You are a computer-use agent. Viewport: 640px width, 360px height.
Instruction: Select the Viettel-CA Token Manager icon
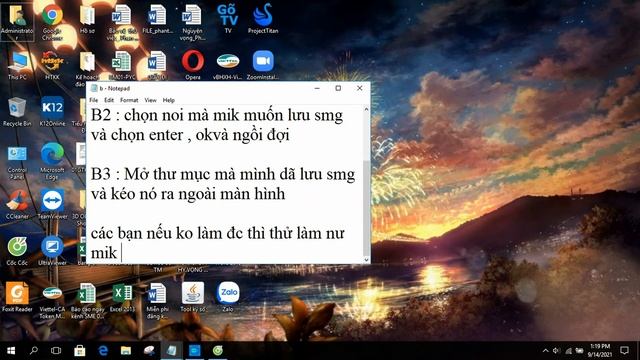52,301
